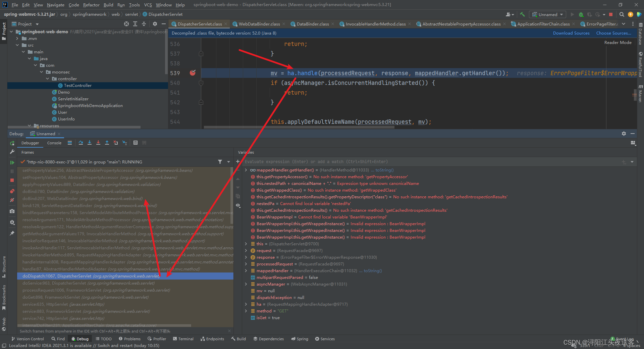644x349 pixels.
Task: Expand the .mvn folder
Action: point(17,39)
